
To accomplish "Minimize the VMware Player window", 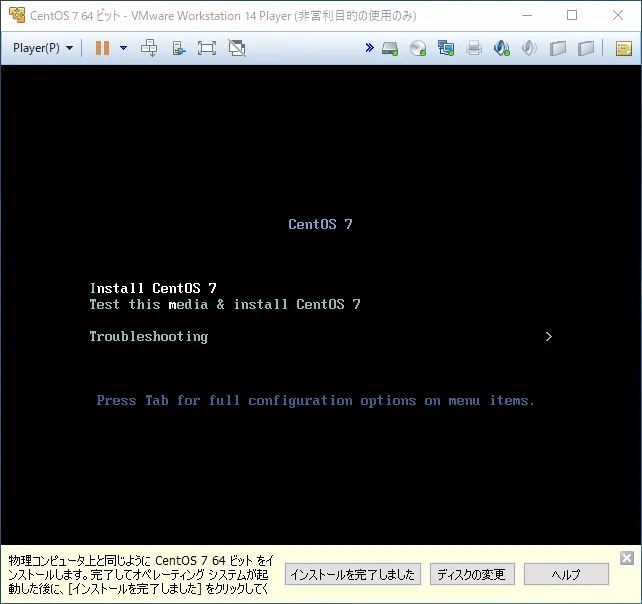I will [527, 16].
